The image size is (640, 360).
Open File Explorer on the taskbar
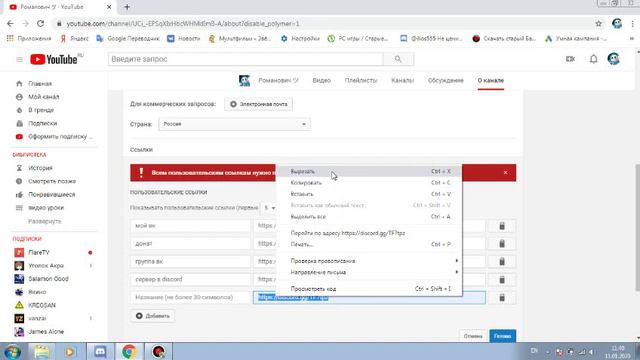coord(42,352)
